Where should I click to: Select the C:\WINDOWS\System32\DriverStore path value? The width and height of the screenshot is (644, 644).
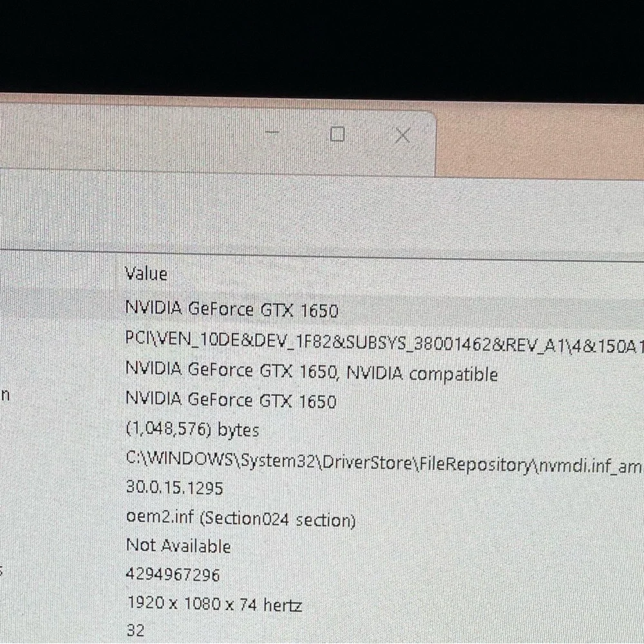384,462
